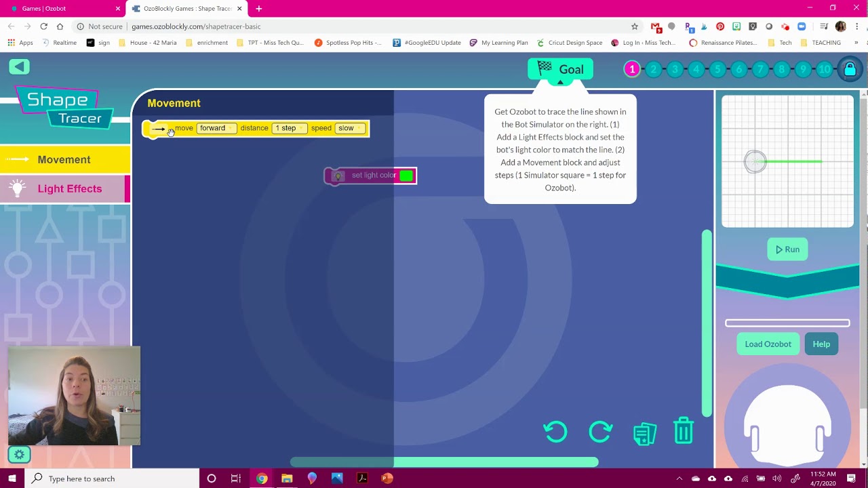The height and width of the screenshot is (488, 868).
Task: Open the Realtime bookmark
Action: [x=59, y=43]
